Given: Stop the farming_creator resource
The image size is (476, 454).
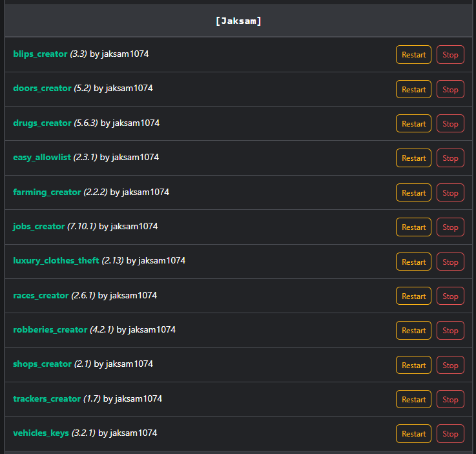Looking at the screenshot, I should (x=450, y=193).
